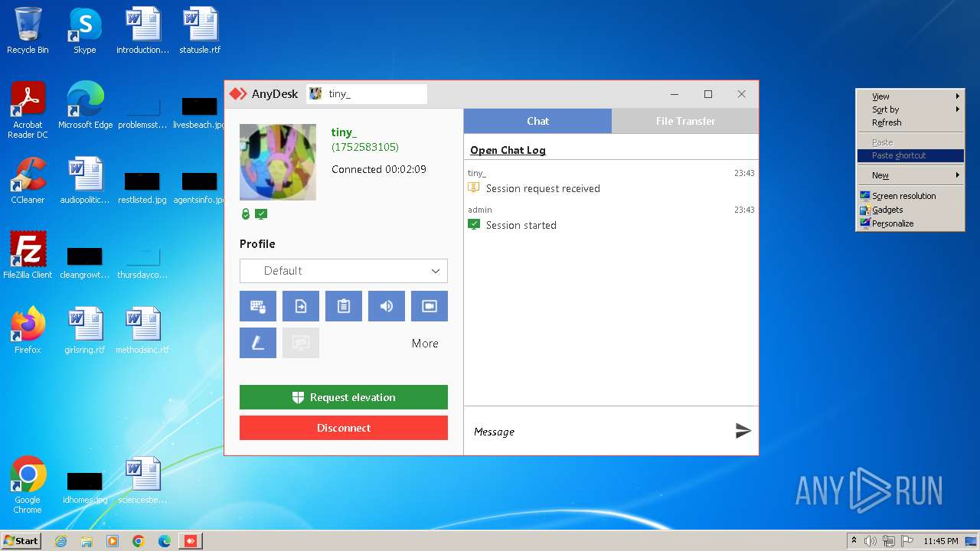980x551 pixels.
Task: Open the Default profile dropdown
Action: (x=344, y=271)
